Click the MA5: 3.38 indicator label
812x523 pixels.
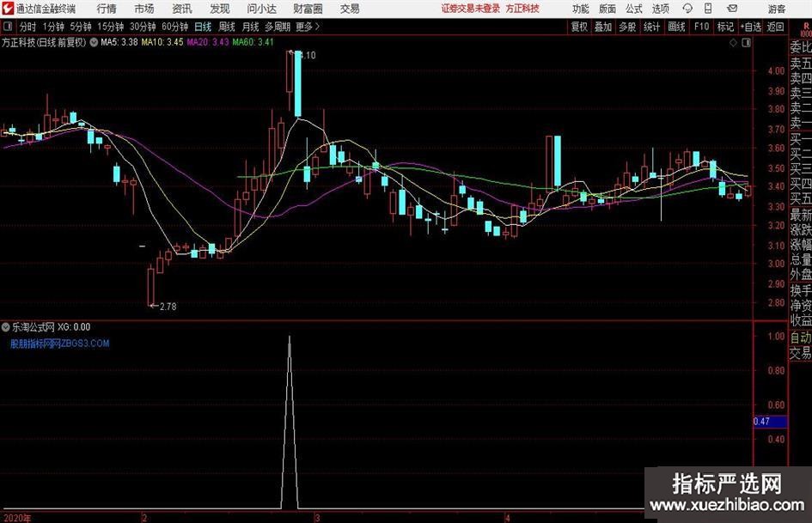pos(119,42)
